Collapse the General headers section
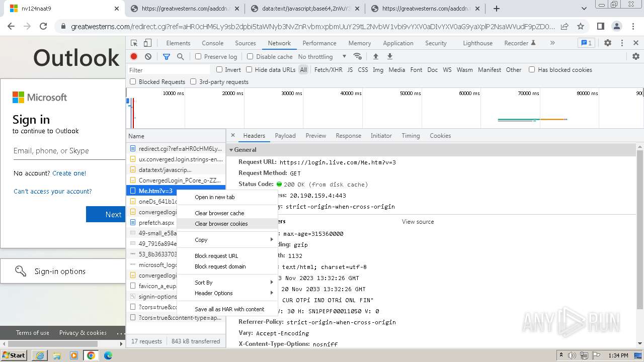Screen dimensions: 644x362 231,150
